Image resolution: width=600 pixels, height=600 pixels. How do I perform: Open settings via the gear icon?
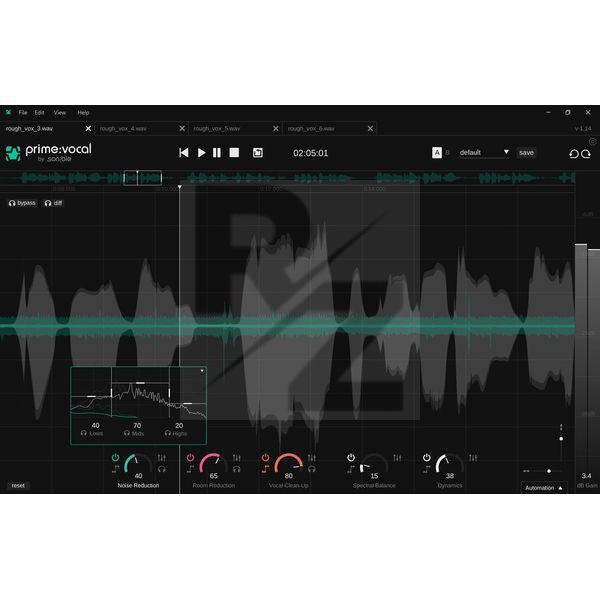point(593,142)
